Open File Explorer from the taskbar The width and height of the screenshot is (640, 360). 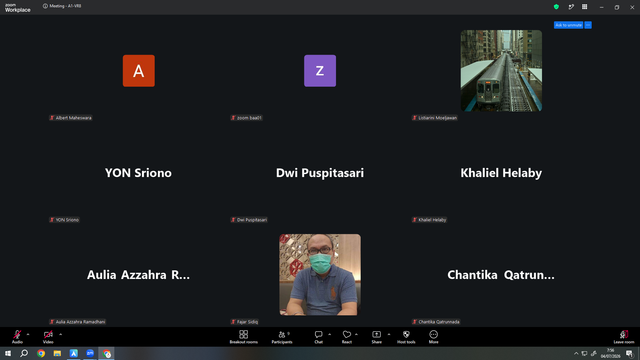(x=57, y=353)
